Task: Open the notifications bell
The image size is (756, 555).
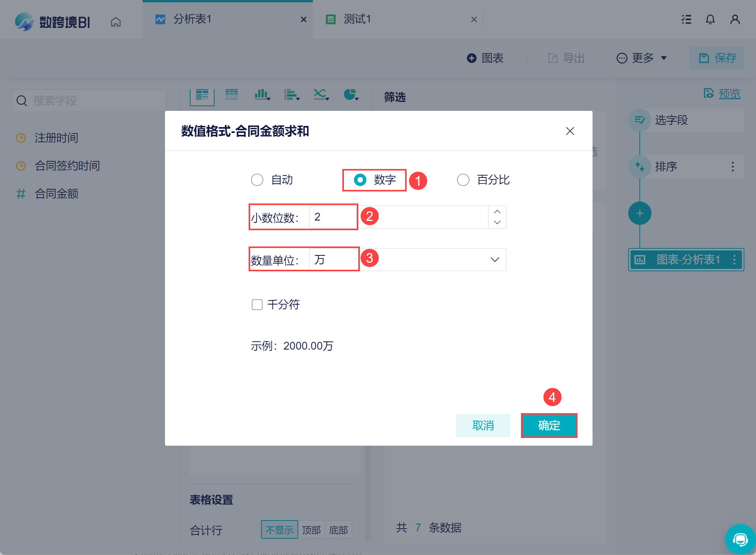Action: point(710,19)
